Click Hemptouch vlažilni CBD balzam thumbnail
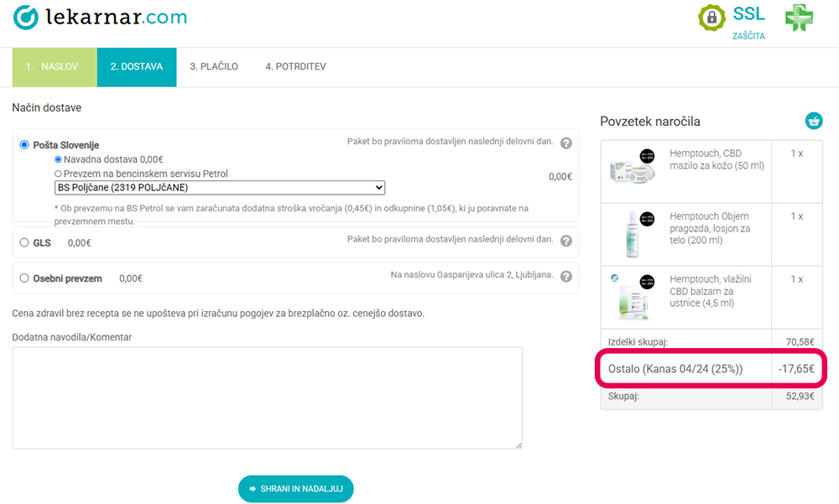 [633, 297]
